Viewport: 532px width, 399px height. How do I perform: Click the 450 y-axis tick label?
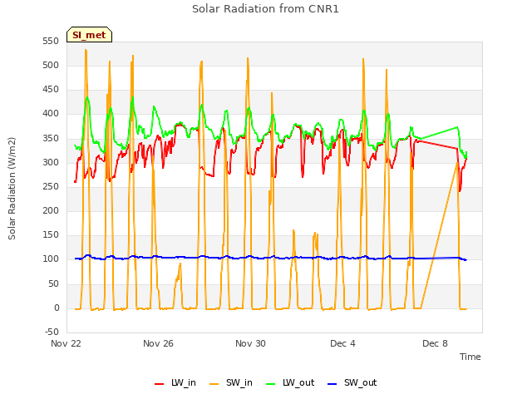(51, 90)
